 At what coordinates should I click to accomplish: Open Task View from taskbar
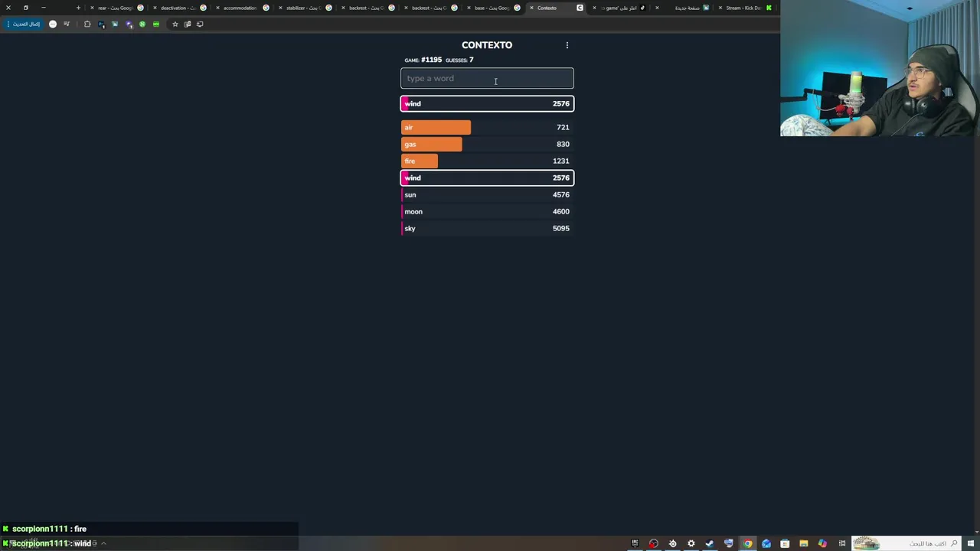pyautogui.click(x=842, y=543)
